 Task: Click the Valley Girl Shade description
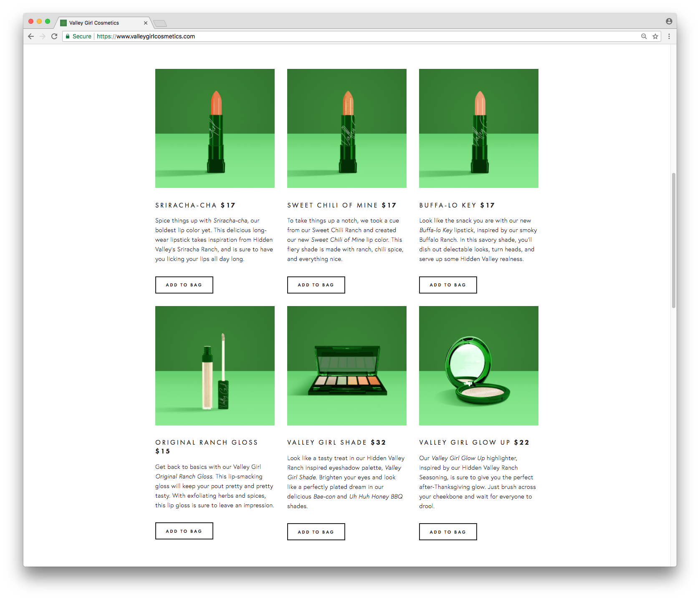pyautogui.click(x=346, y=482)
